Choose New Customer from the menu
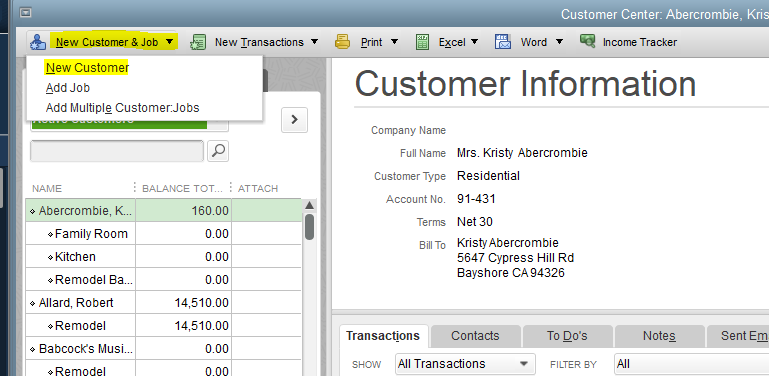Viewport: 769px width, 376px height. pos(87,68)
